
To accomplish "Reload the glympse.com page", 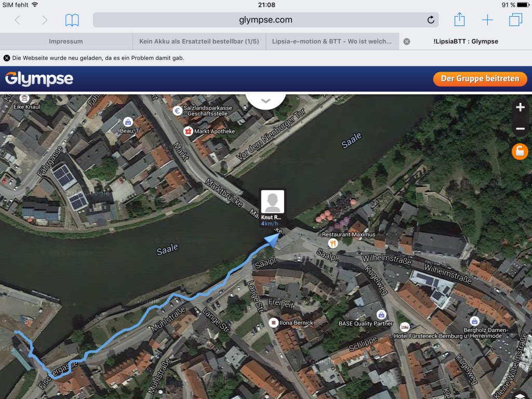I will click(430, 20).
